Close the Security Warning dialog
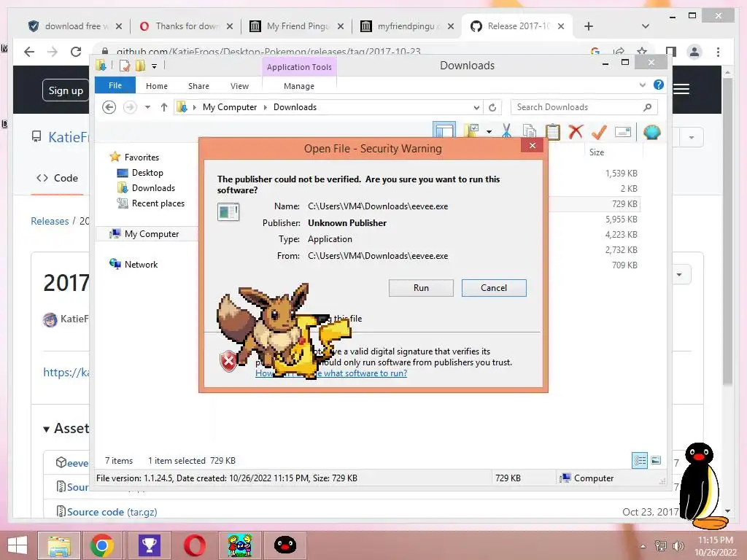 [533, 146]
